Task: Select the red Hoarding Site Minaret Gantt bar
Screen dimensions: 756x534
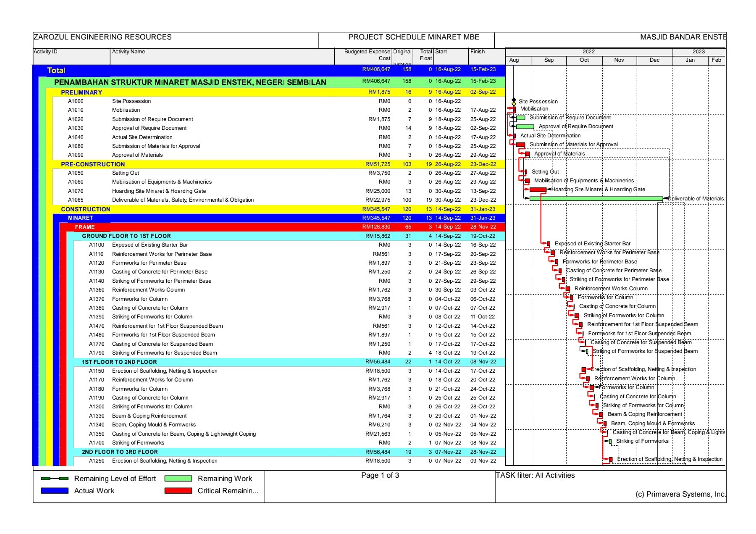Action: pyautogui.click(x=538, y=190)
